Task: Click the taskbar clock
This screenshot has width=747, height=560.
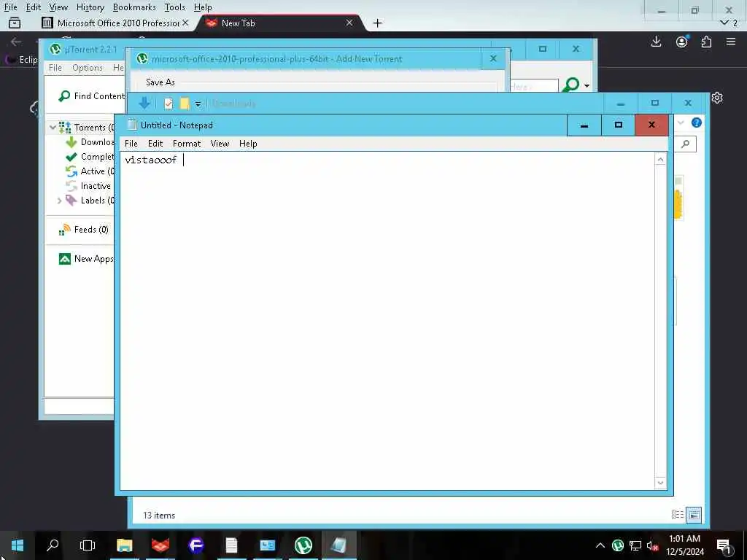Action: (x=684, y=545)
